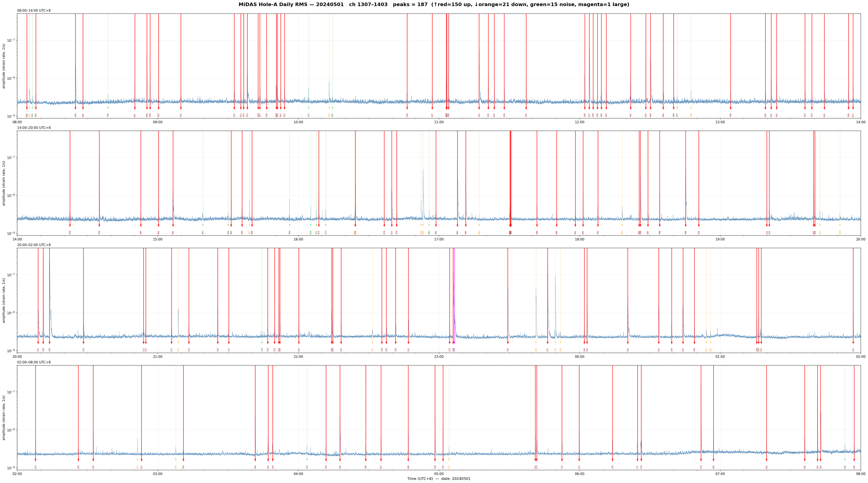This screenshot has width=868, height=483.
Task: Click the 15:00 tick label
Action: pyautogui.click(x=158, y=239)
